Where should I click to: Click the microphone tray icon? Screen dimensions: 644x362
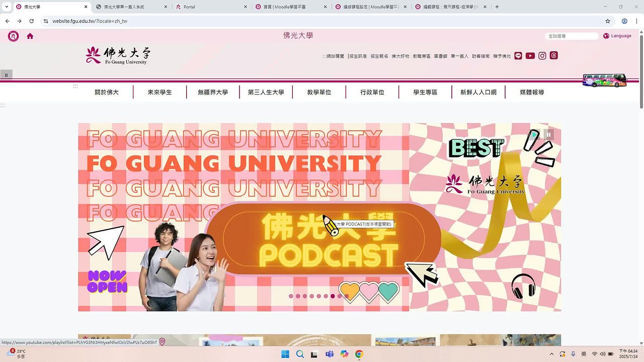point(573,354)
